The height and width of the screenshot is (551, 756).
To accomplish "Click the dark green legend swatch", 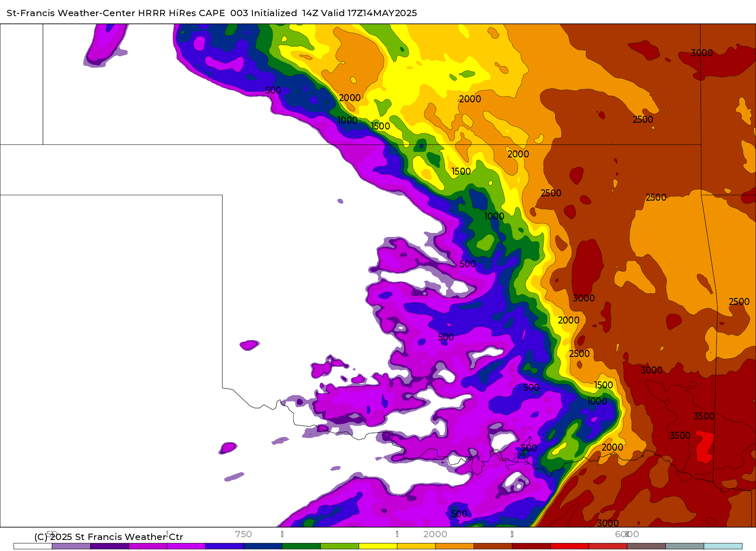I will pos(301,546).
